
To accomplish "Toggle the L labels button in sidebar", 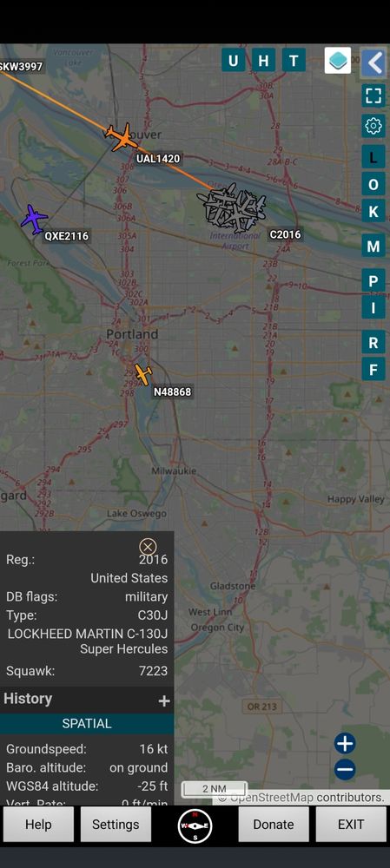I will [x=373, y=157].
